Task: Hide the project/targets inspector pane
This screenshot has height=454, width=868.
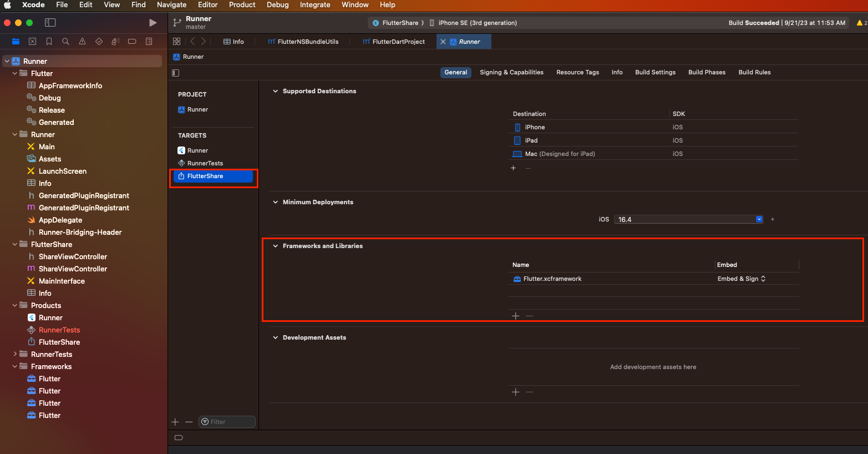Action: point(175,72)
